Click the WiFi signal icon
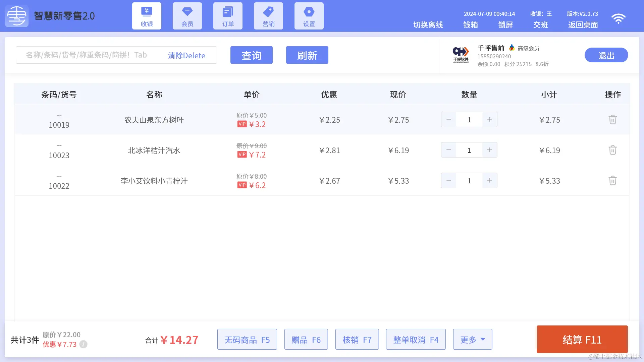This screenshot has height=362, width=644. coord(618,18)
